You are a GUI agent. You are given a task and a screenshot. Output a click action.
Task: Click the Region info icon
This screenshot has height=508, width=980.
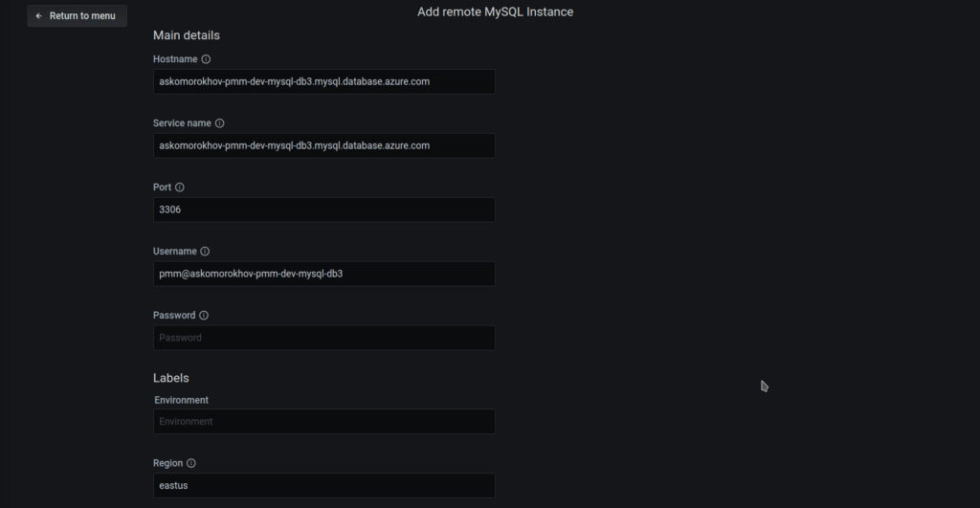191,463
